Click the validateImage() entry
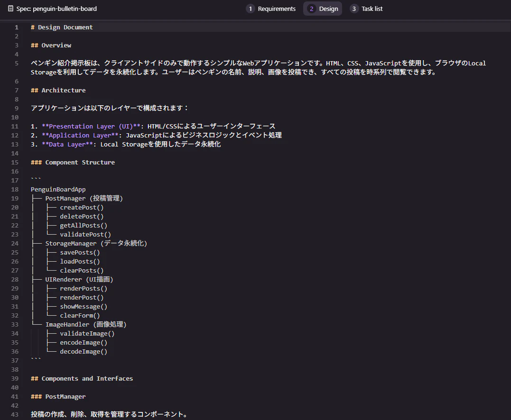The width and height of the screenshot is (511, 420). [87, 333]
